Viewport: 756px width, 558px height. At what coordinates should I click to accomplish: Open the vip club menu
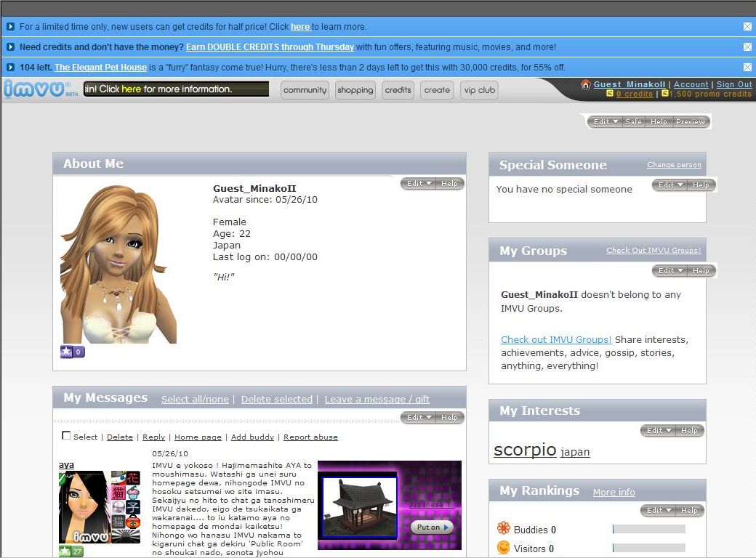[479, 90]
